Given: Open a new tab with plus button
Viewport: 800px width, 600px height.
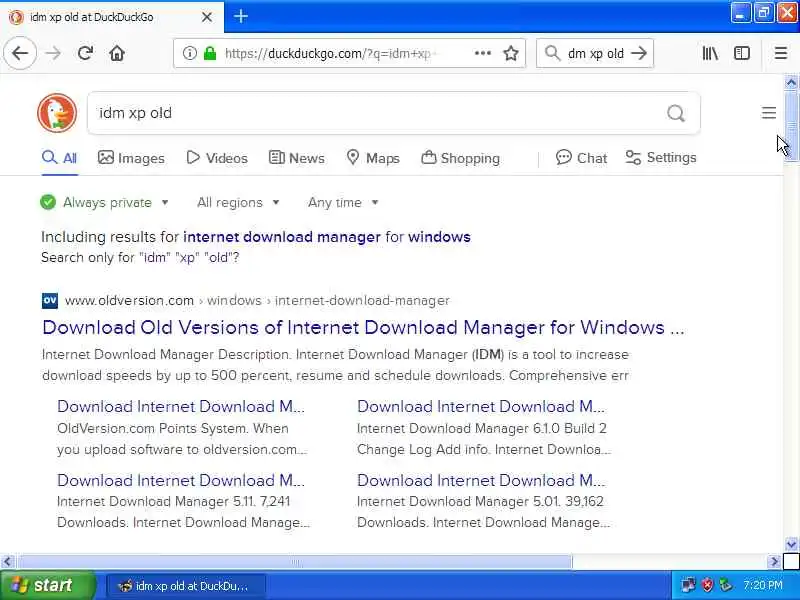Looking at the screenshot, I should pyautogui.click(x=241, y=16).
